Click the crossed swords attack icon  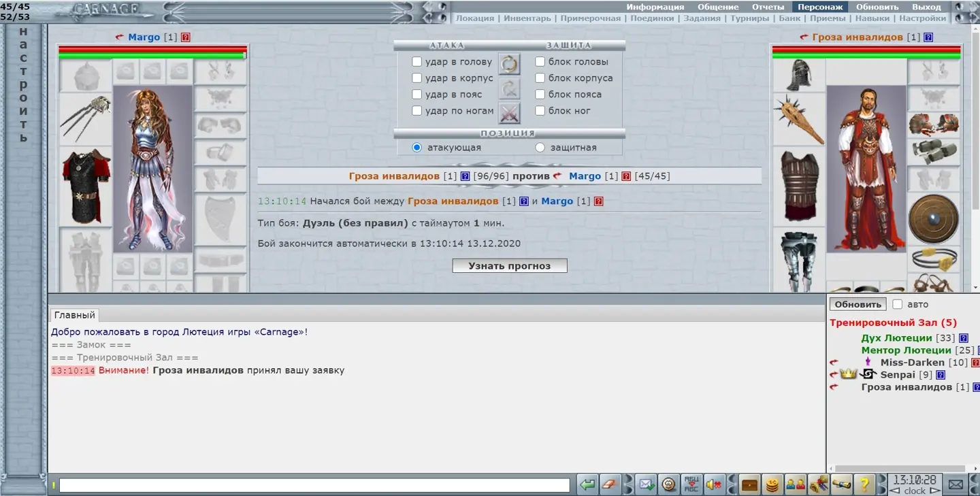[x=509, y=113]
